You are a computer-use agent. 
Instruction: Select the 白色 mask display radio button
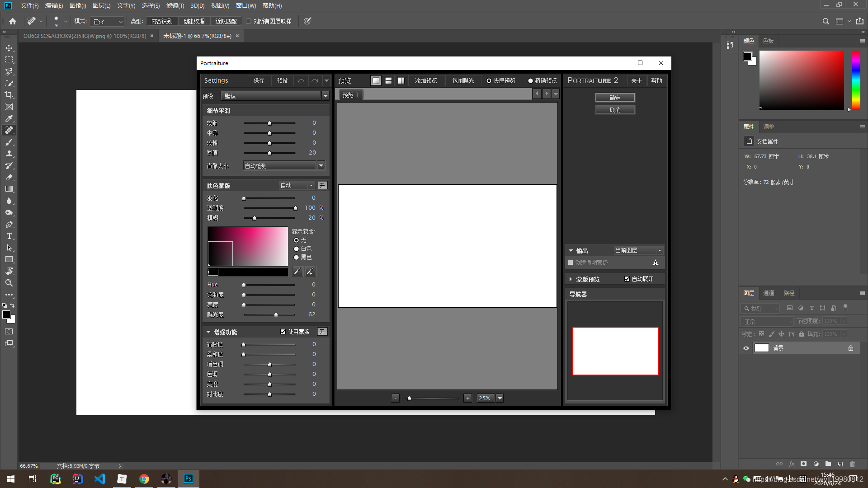point(297,249)
